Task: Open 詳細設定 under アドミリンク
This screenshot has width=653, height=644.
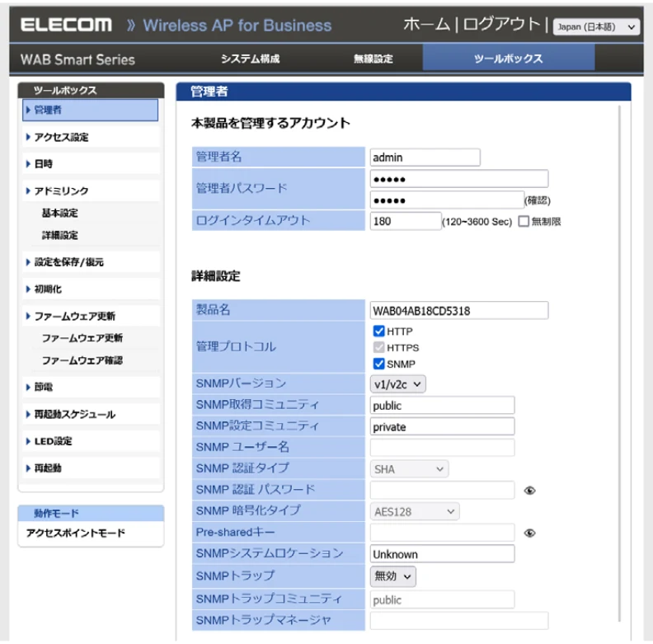Action: tap(60, 235)
